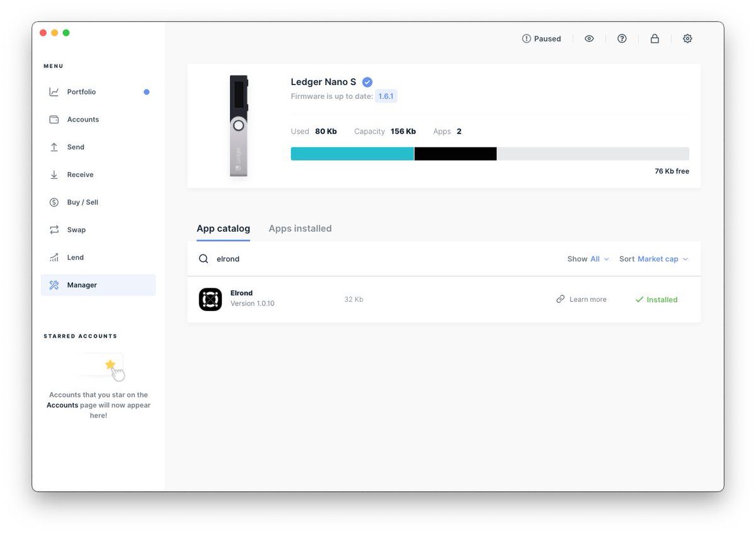Open Buy / Sell page
This screenshot has height=534, width=756.
98,203
